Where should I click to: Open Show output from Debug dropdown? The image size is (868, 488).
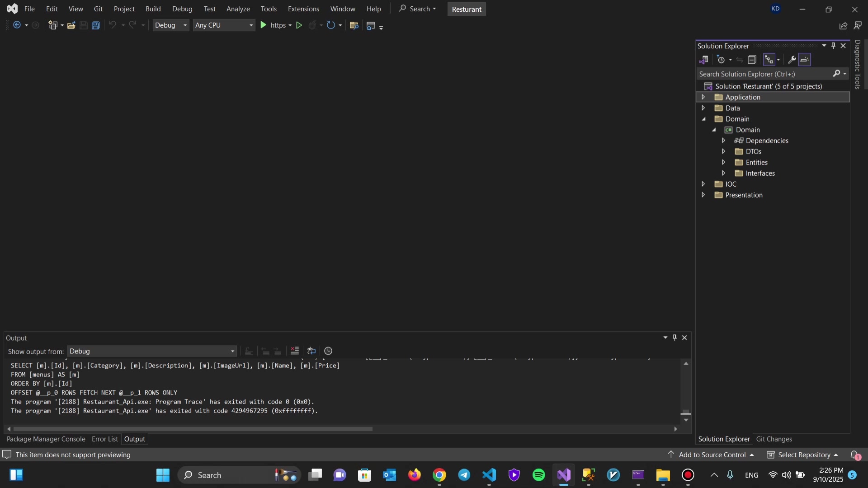coord(152,352)
